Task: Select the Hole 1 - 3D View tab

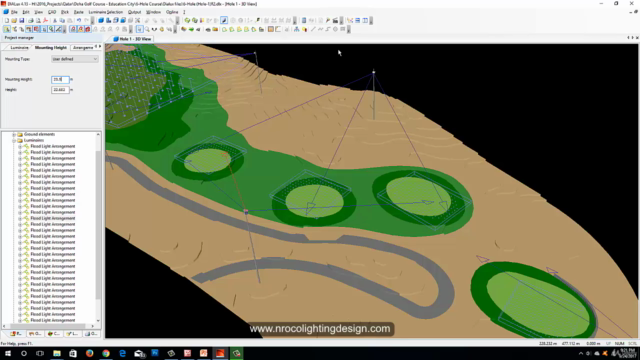Action: pos(132,39)
